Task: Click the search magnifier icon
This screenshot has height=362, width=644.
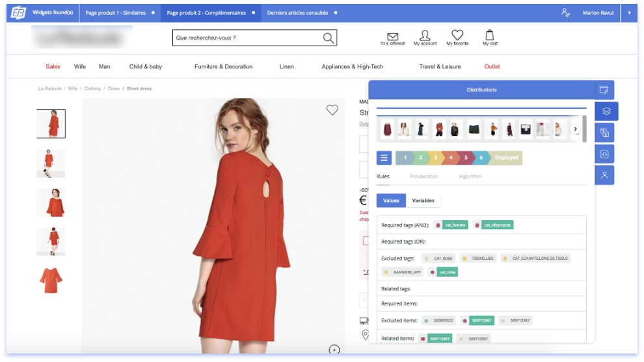Action: click(x=329, y=38)
